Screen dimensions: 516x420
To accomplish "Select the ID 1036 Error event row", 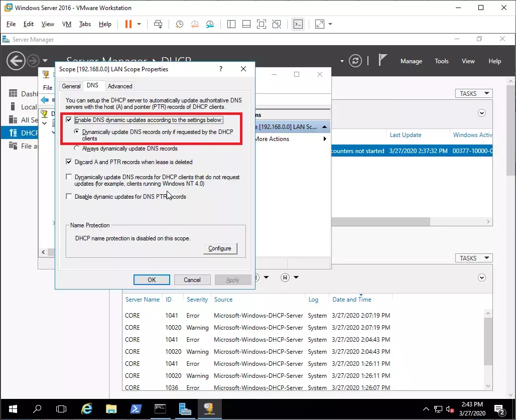I will coord(257,387).
